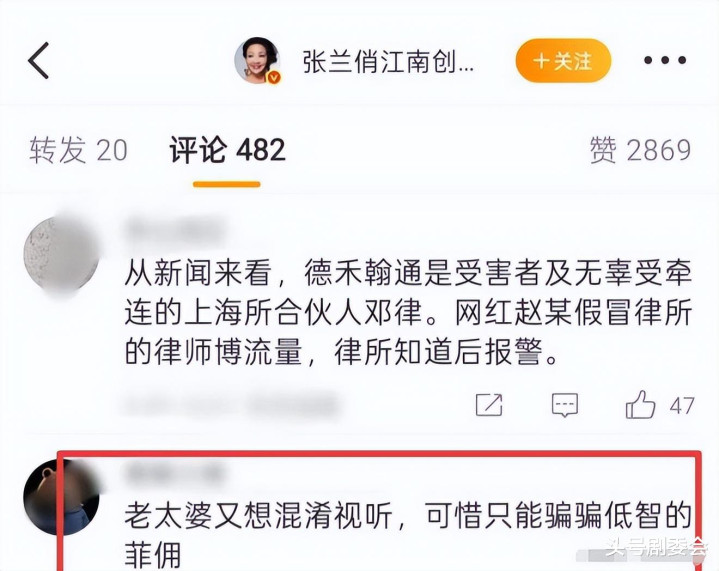Open second commenter's bear avatar

[x=61, y=498]
